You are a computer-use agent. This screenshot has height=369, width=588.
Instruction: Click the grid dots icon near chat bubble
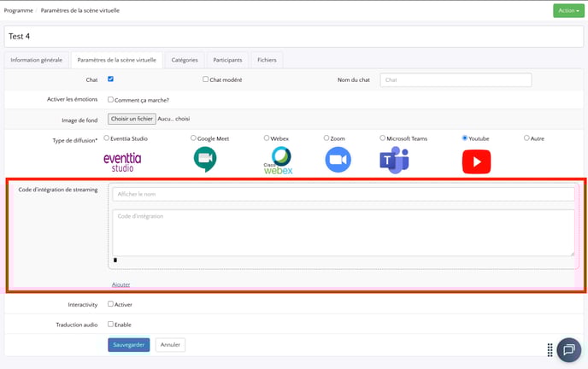point(550,350)
